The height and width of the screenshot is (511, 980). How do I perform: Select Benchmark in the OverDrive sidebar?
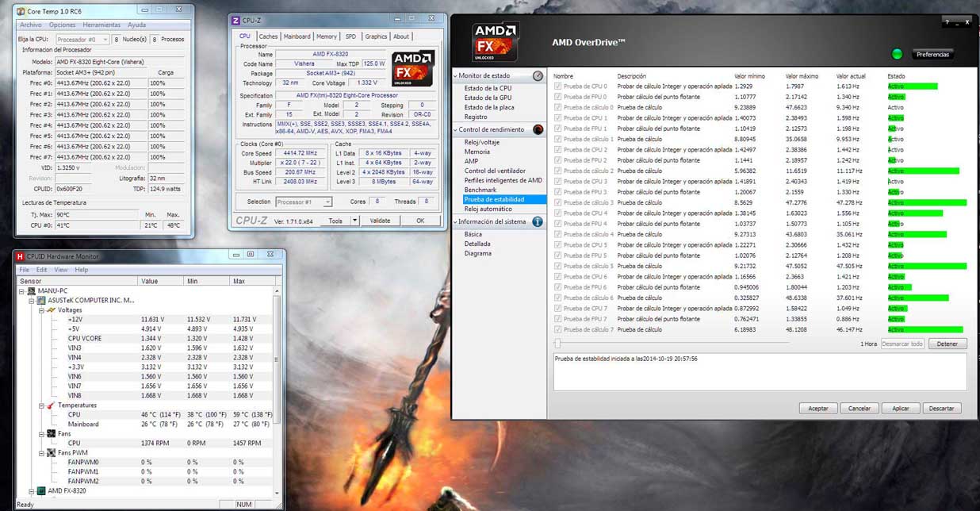click(480, 190)
